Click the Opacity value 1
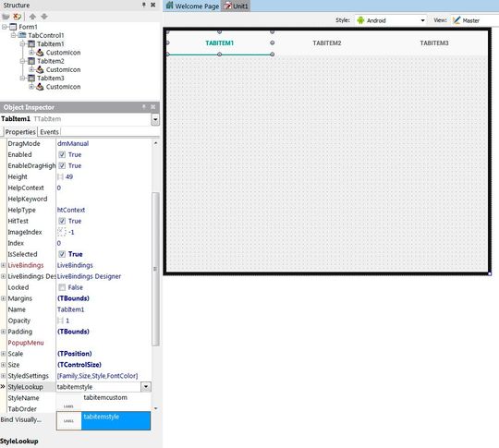The width and height of the screenshot is (499, 448). pos(67,321)
